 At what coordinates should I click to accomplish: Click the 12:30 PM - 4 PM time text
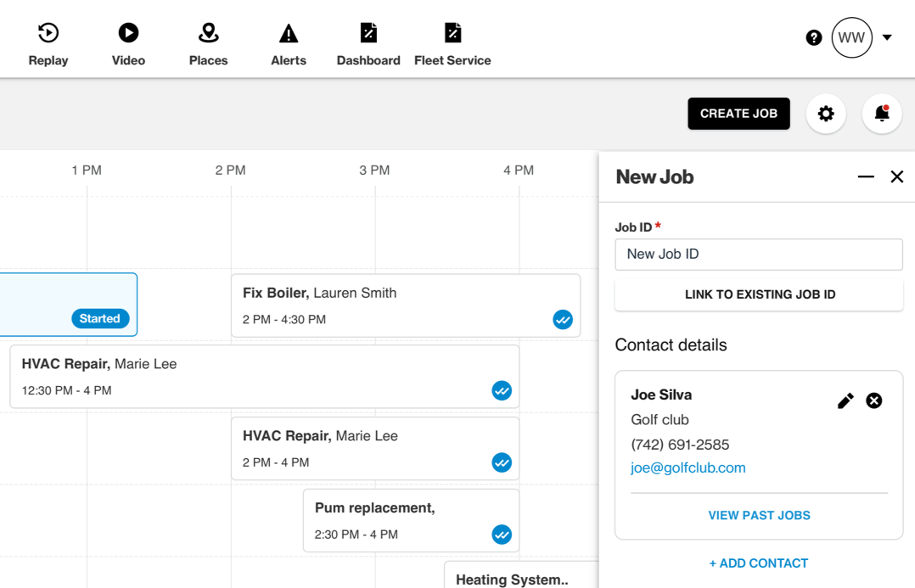[x=66, y=390]
